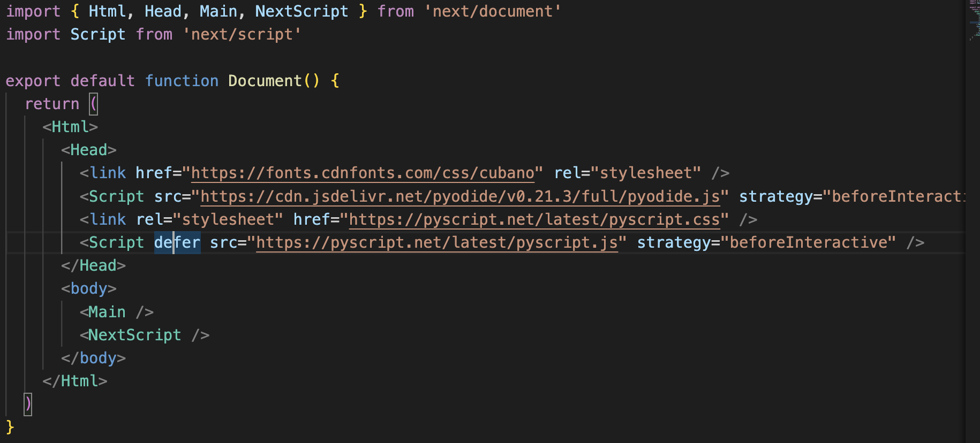
Task: Click the opening Html tag
Action: 70,127
